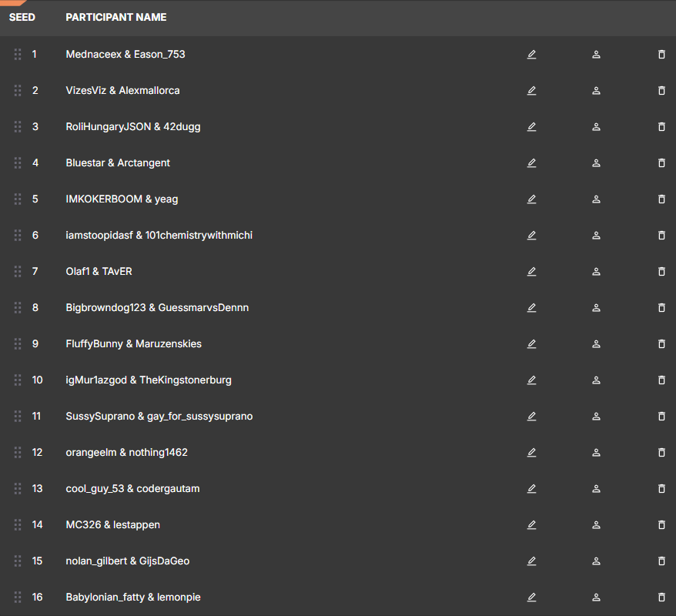Viewport: 676px width, 616px height.
Task: Click the SEED column header
Action: 22,17
